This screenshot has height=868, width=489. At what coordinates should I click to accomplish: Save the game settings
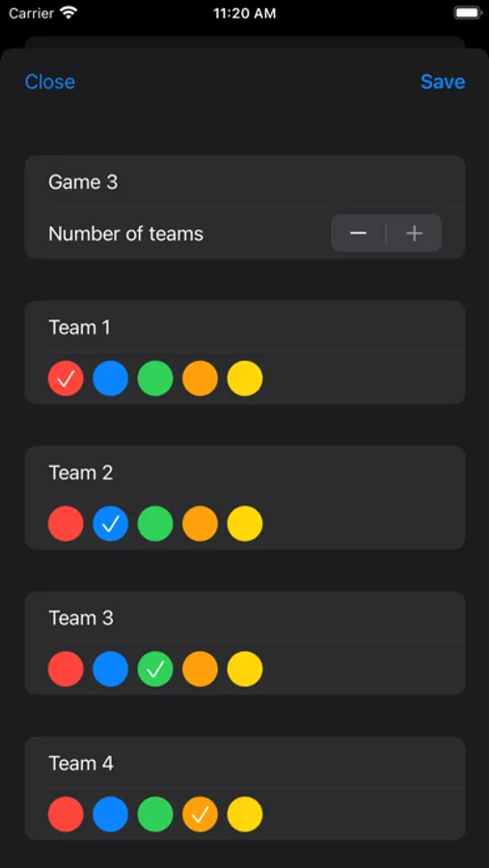click(443, 82)
